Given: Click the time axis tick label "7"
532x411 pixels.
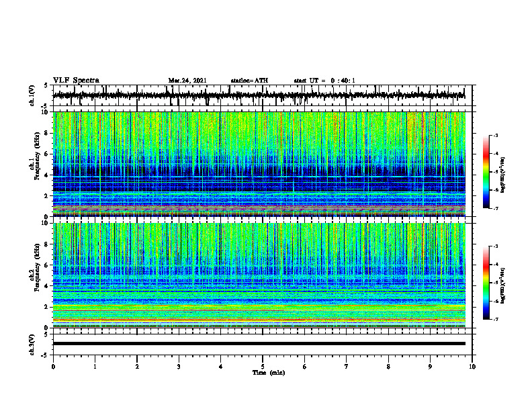Looking at the screenshot, I should click(347, 367).
